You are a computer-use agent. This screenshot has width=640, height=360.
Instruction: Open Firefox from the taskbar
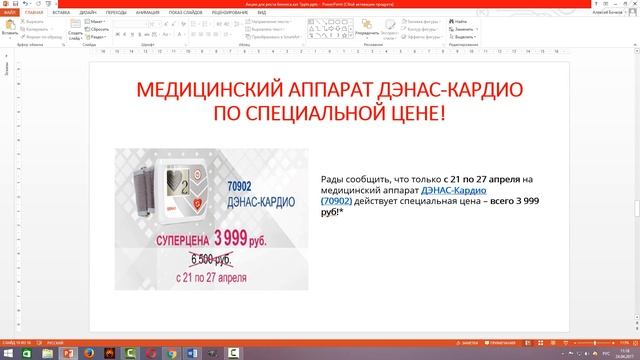(89, 353)
